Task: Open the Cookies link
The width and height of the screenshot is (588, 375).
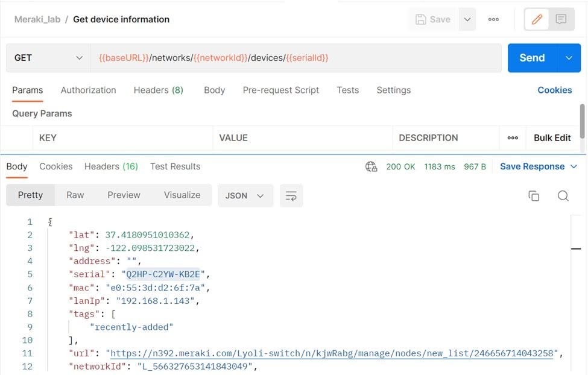Action: click(555, 90)
